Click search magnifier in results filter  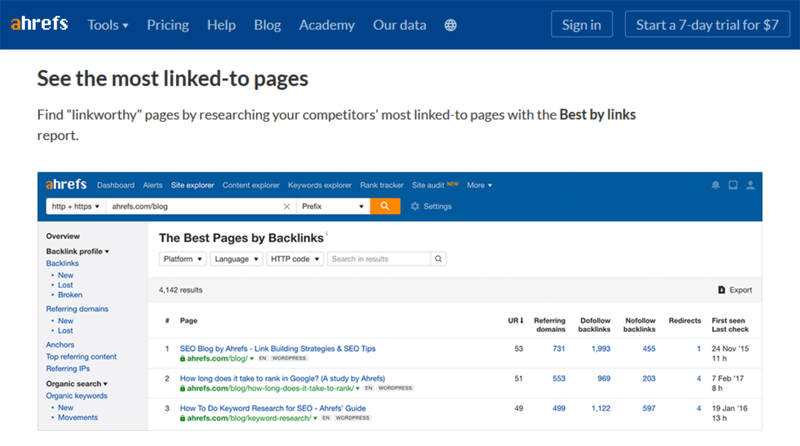click(438, 259)
